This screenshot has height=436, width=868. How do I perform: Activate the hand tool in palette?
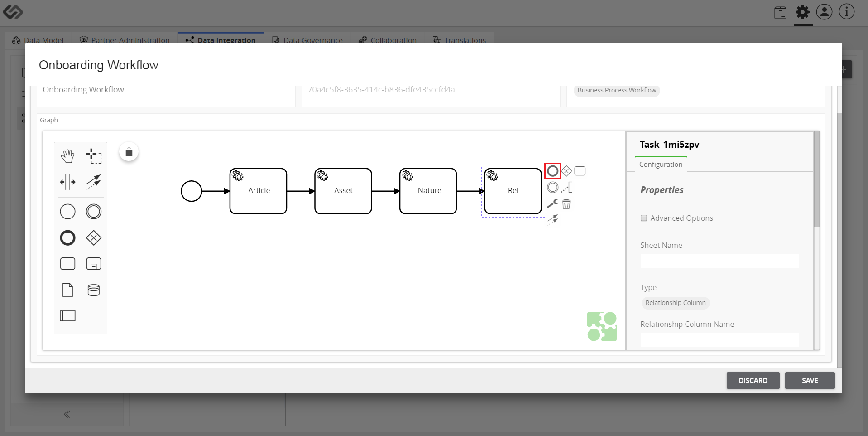coord(67,156)
